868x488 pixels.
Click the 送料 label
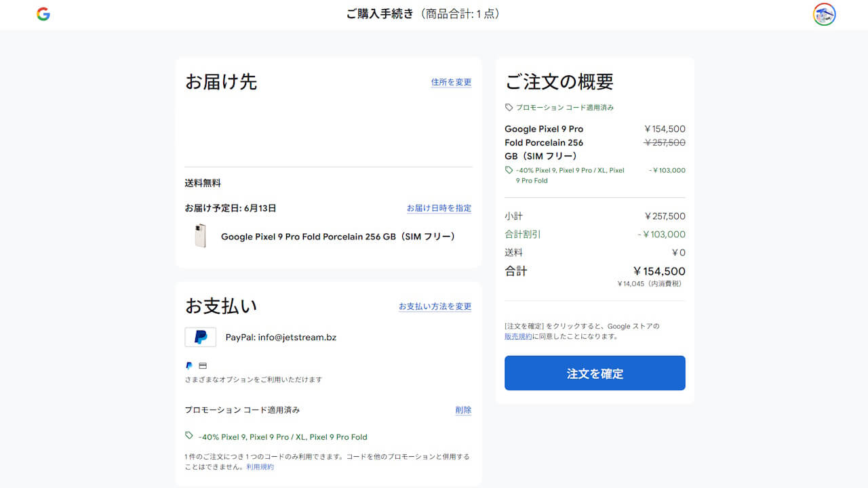[513, 253]
